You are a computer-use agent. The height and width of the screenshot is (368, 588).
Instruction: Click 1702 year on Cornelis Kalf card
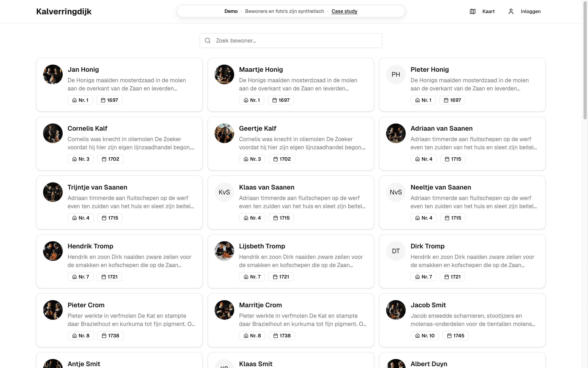(x=110, y=159)
